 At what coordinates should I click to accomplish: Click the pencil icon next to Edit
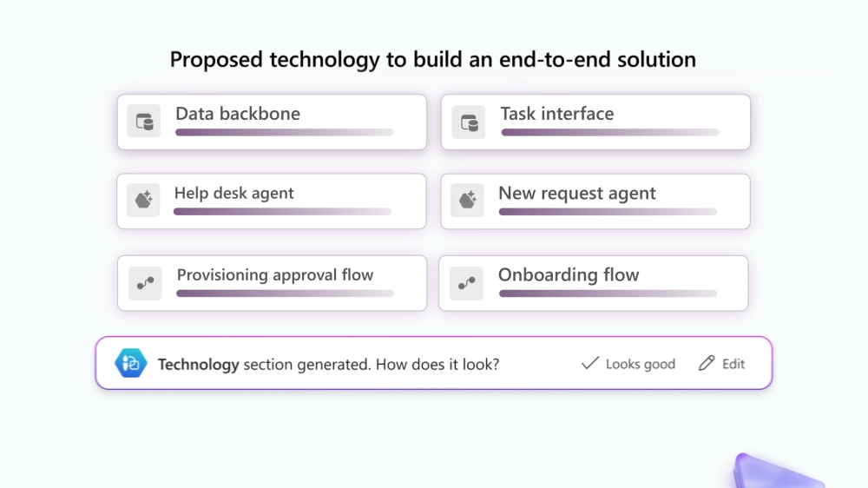[x=707, y=363]
